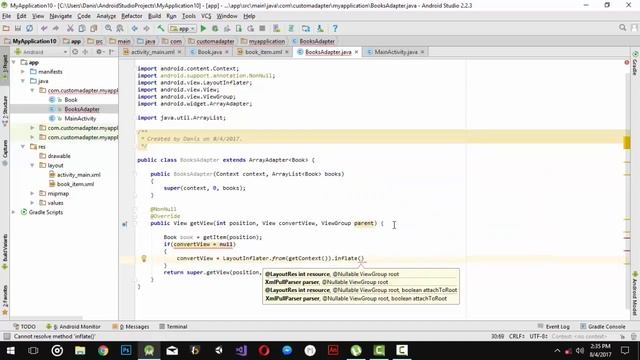The width and height of the screenshot is (640, 360).
Task: Select book_item.xml in layout folder
Action: pos(75,184)
